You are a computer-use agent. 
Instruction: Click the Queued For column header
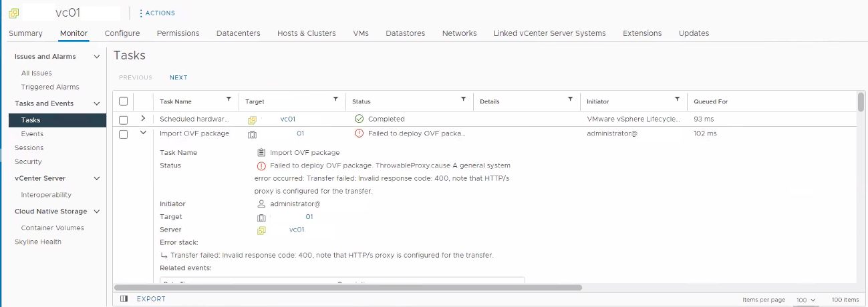pos(710,101)
